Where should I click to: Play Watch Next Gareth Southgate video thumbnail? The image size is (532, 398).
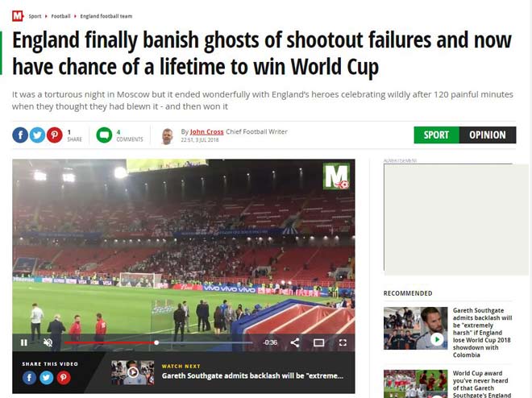click(x=133, y=372)
